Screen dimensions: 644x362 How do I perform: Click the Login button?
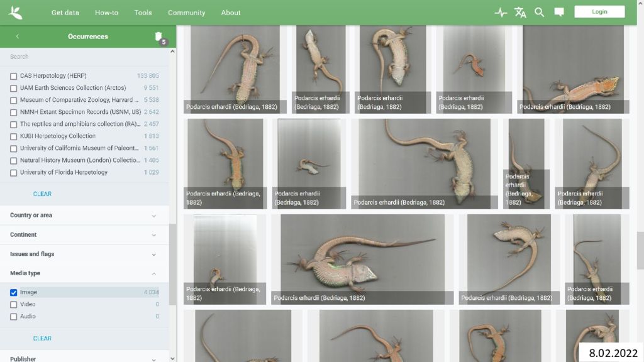599,11
